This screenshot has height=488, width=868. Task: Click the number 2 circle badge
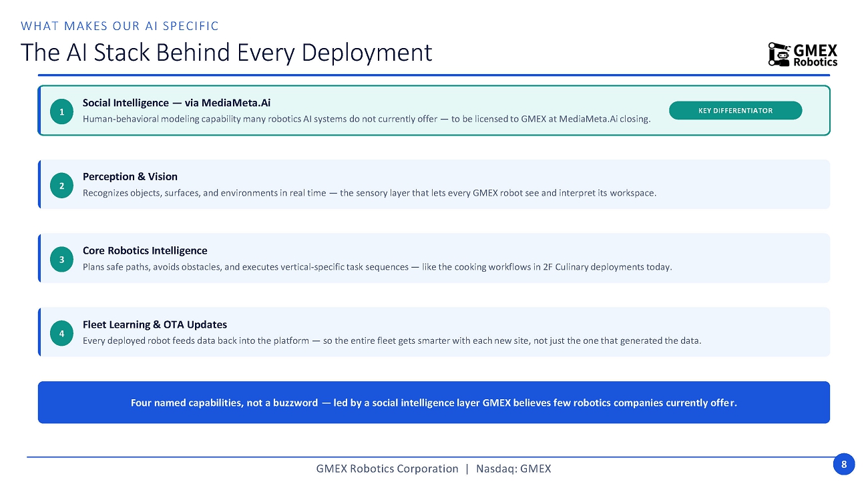coord(61,186)
